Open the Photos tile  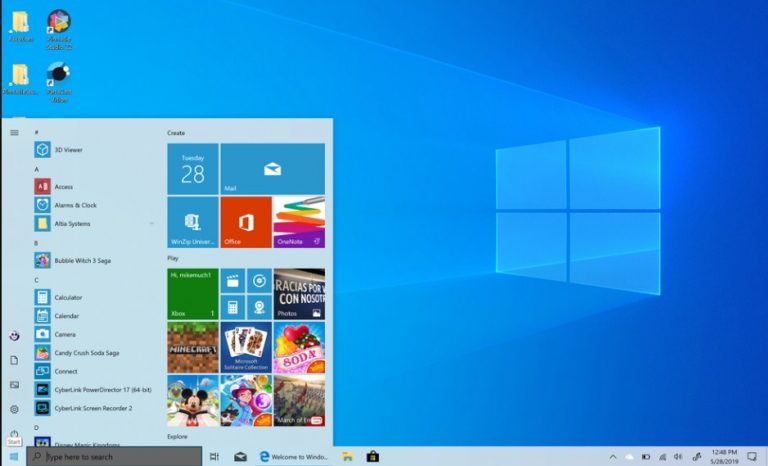299,294
